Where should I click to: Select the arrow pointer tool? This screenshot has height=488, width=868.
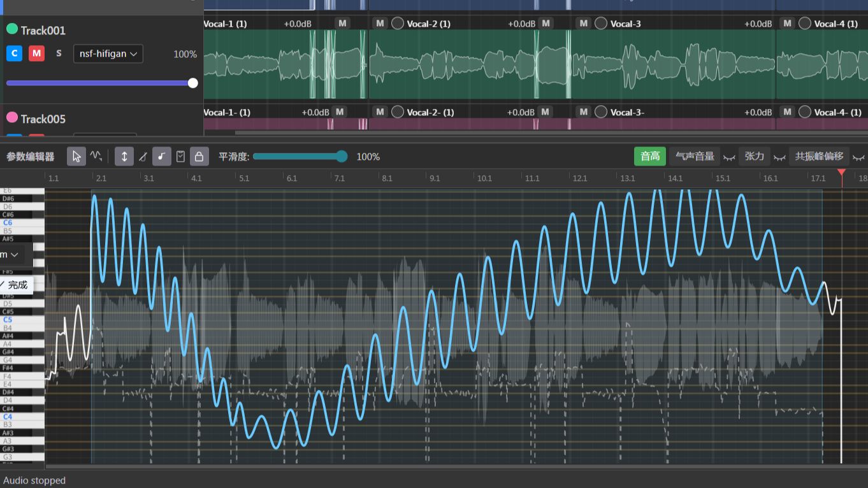click(76, 156)
